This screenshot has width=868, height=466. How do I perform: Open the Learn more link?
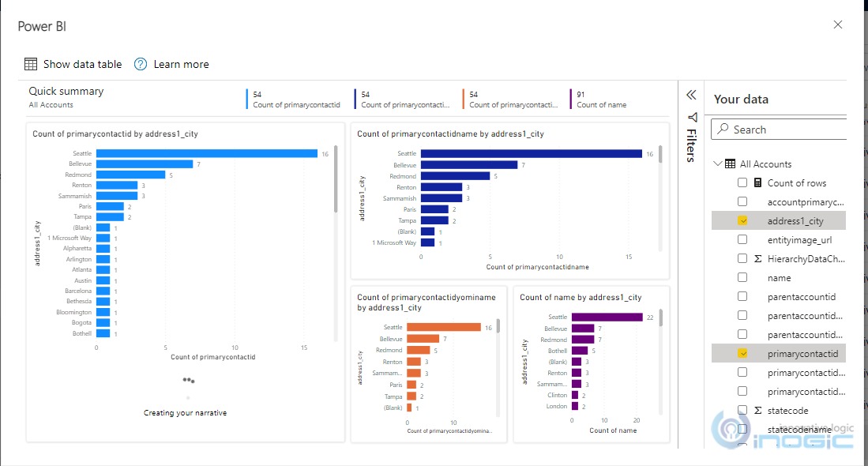(181, 64)
